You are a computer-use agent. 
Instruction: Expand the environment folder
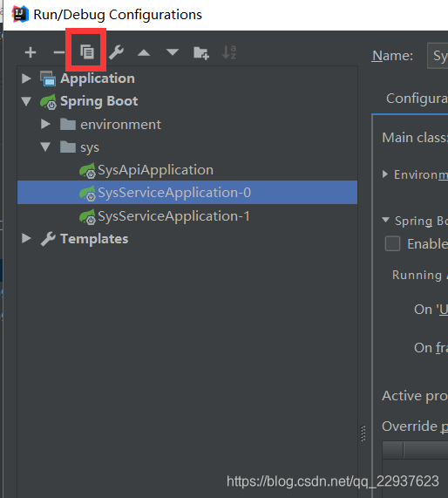coord(45,124)
